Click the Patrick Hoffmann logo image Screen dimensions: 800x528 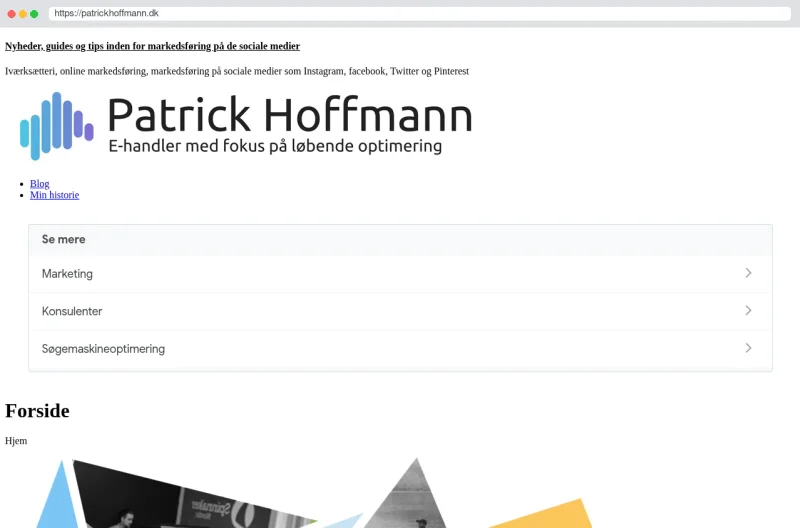[x=246, y=126]
